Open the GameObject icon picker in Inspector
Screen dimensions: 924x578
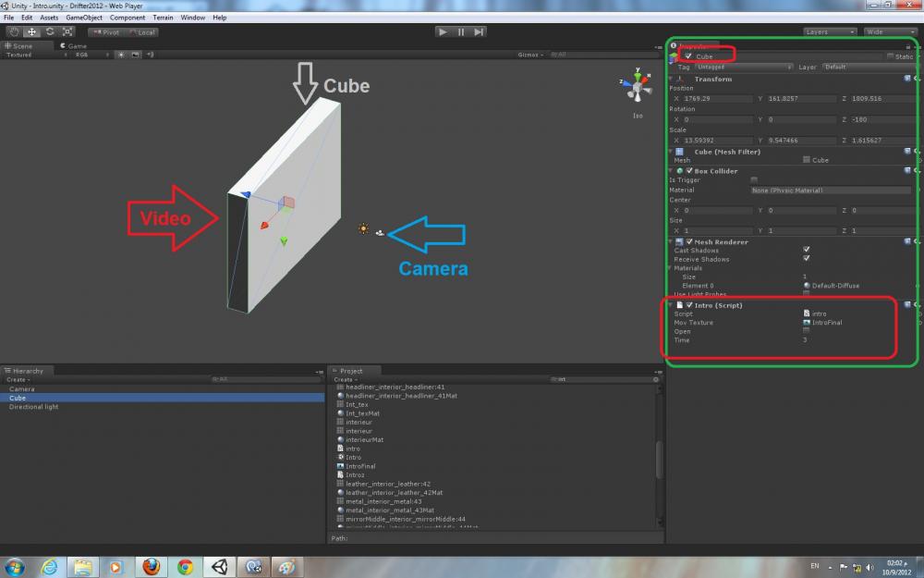(674, 56)
